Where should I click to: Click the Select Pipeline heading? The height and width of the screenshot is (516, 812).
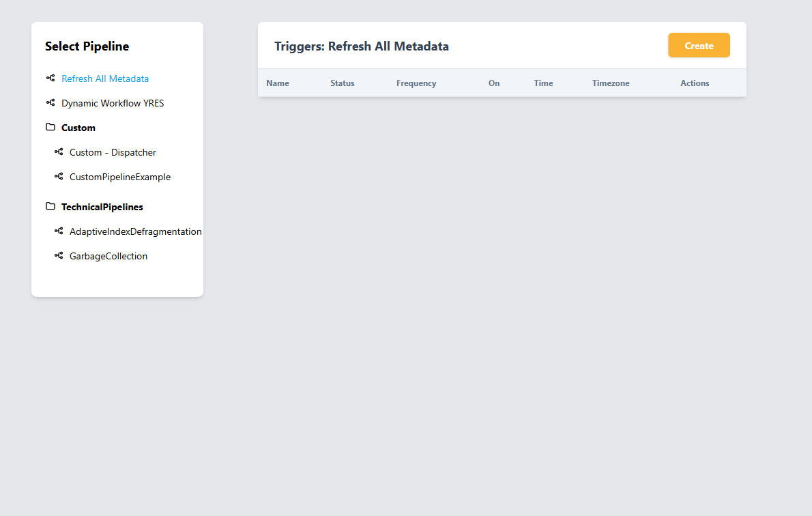(x=87, y=46)
